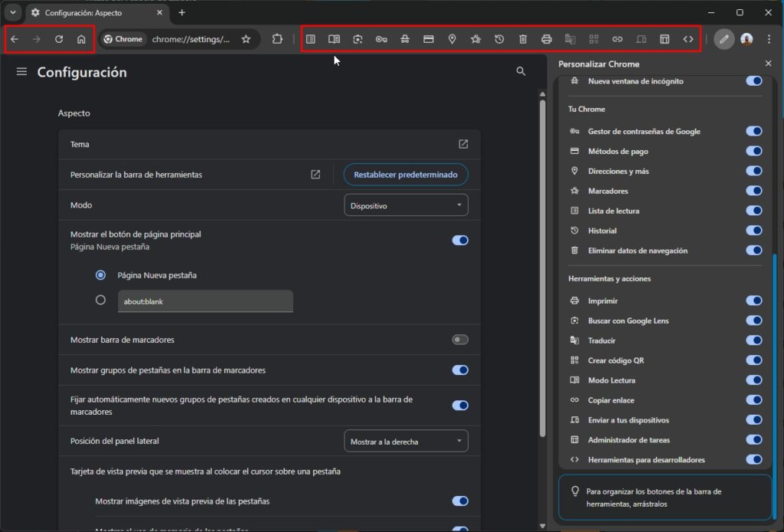
Task: Toggle Administrador de tareas switch
Action: pyautogui.click(x=754, y=440)
